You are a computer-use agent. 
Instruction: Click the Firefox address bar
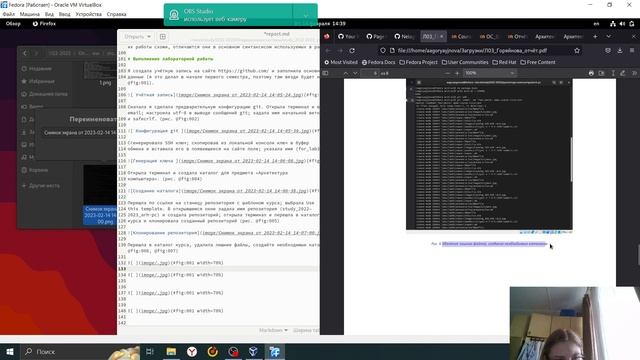point(481,51)
